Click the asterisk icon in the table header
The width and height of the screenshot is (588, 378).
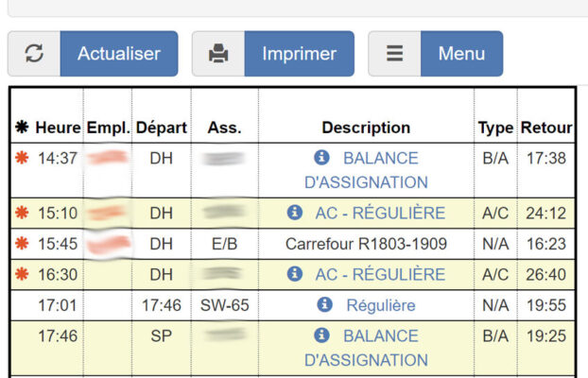22,128
